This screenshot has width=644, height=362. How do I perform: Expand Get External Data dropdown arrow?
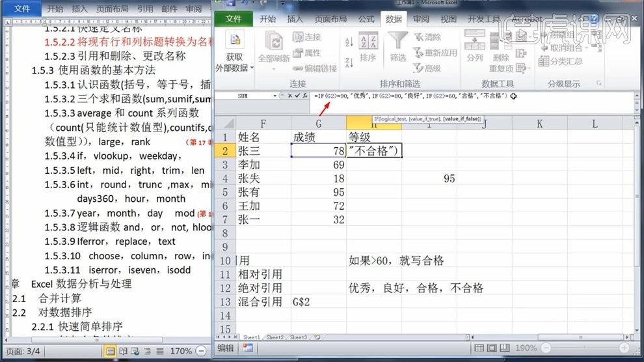click(x=252, y=68)
